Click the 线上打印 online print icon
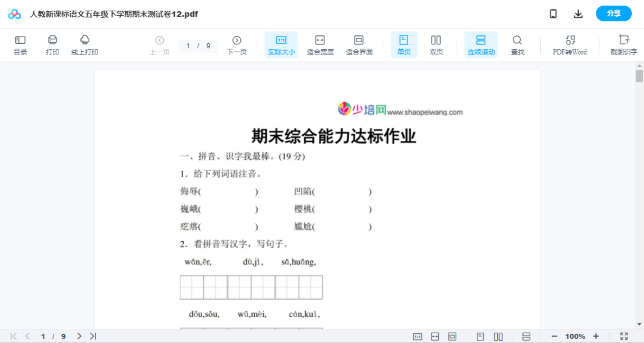The height and width of the screenshot is (343, 644). coord(85,45)
